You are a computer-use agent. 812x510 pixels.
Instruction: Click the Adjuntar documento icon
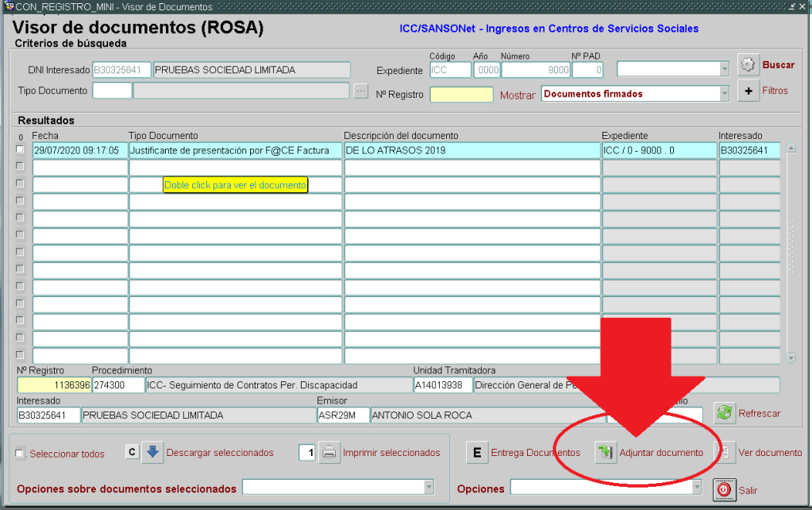click(x=606, y=453)
